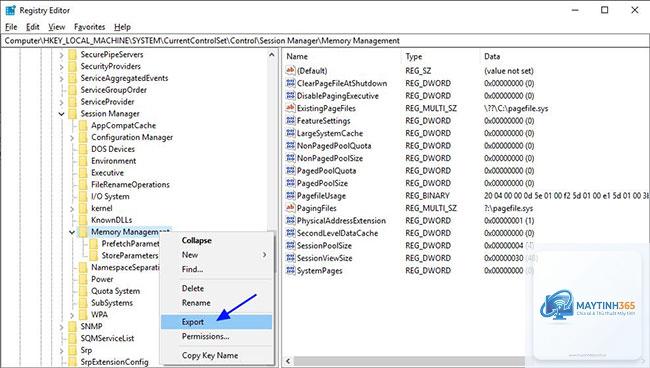Click the (Default) string value icon
Image resolution: width=650 pixels, height=368 pixels.
click(291, 70)
